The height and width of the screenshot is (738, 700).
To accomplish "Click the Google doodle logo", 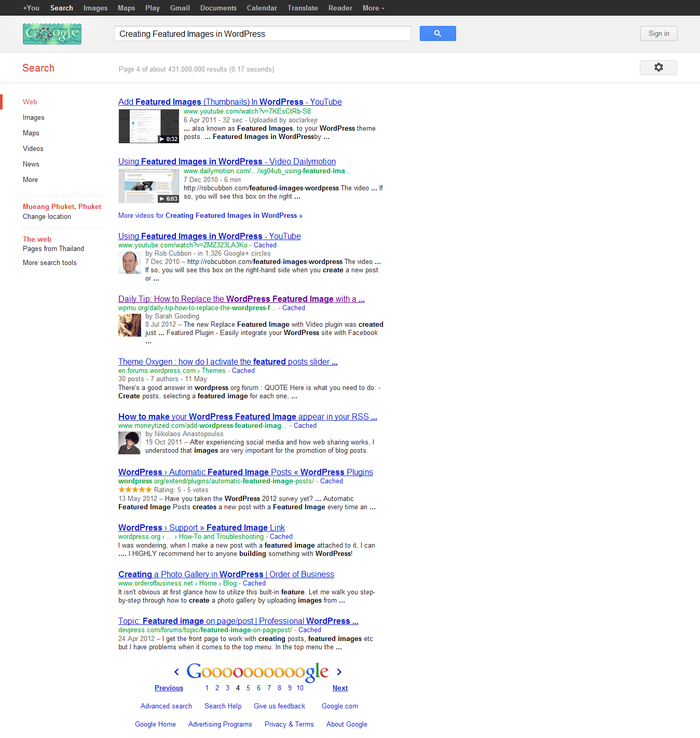I will pos(52,34).
